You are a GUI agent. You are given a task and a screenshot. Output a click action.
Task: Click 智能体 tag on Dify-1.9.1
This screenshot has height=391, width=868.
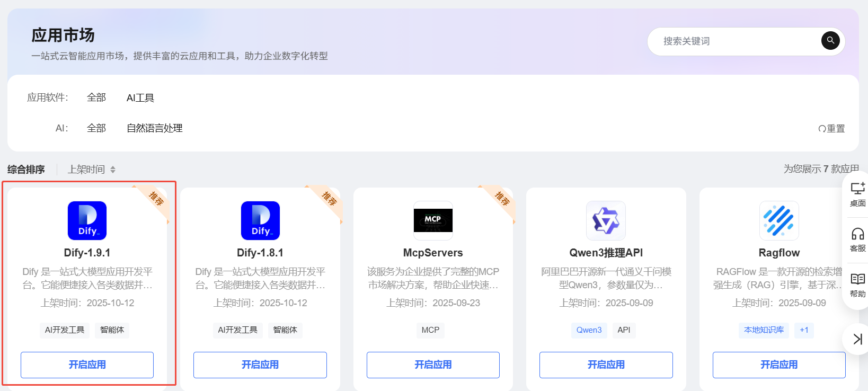point(112,330)
